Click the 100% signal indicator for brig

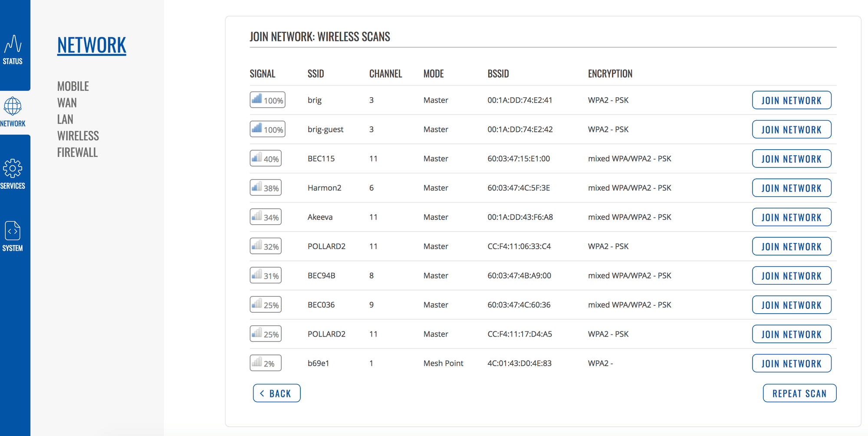pos(267,100)
